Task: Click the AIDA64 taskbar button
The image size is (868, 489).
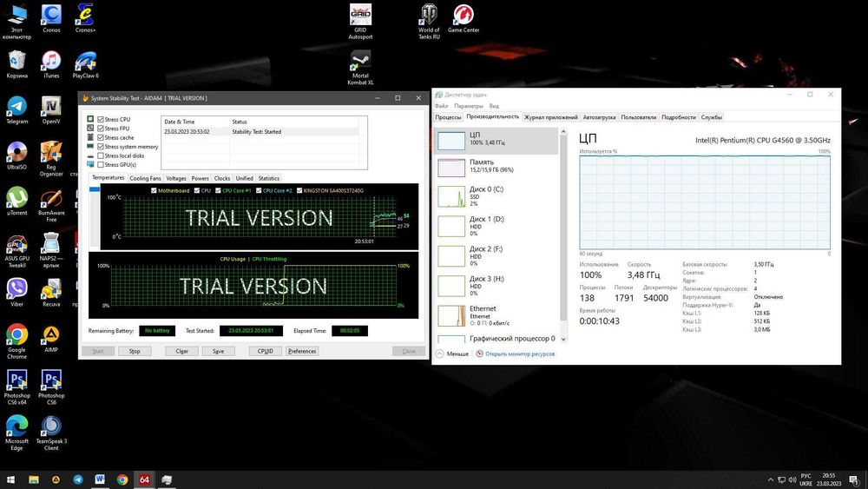Action: [x=144, y=479]
